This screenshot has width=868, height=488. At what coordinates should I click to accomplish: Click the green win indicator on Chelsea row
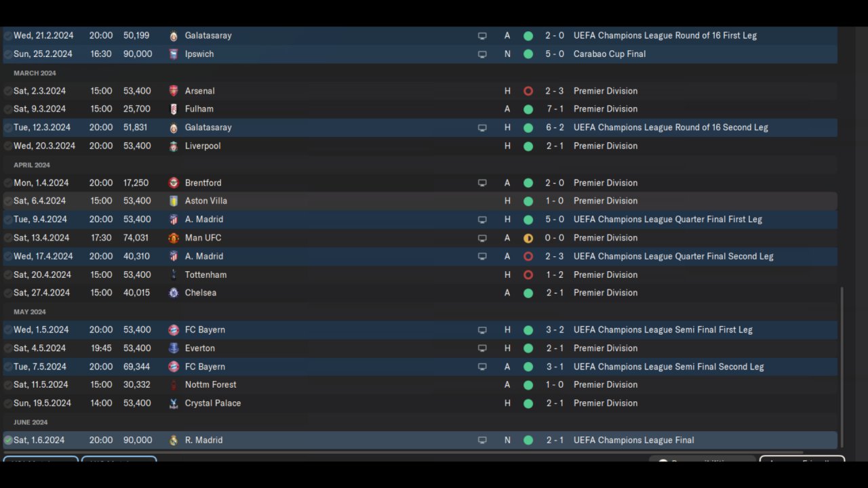(528, 293)
